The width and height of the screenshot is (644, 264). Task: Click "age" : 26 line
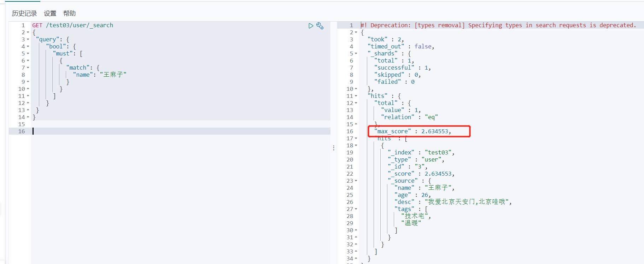tap(413, 195)
